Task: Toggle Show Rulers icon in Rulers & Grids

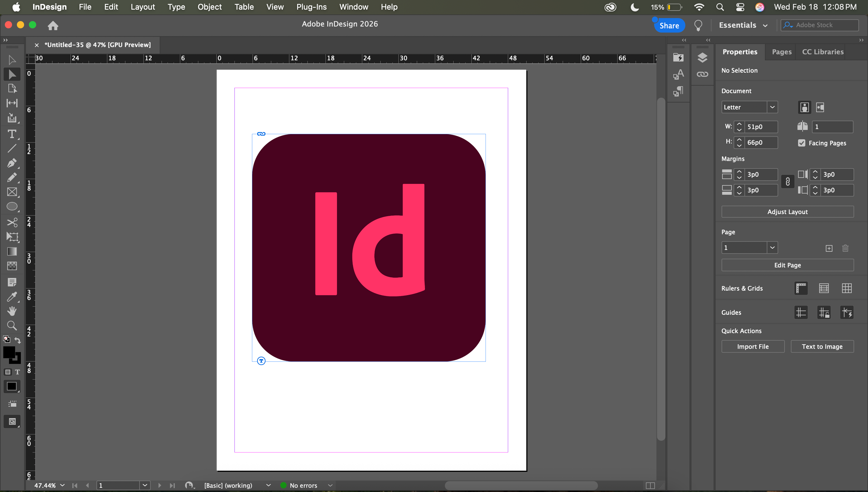Action: 801,288
